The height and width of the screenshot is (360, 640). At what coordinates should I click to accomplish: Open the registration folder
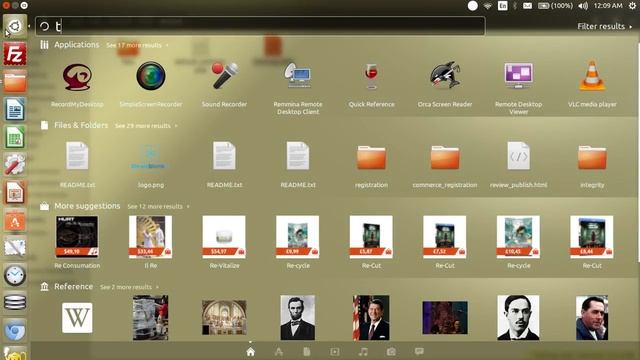(x=371, y=157)
